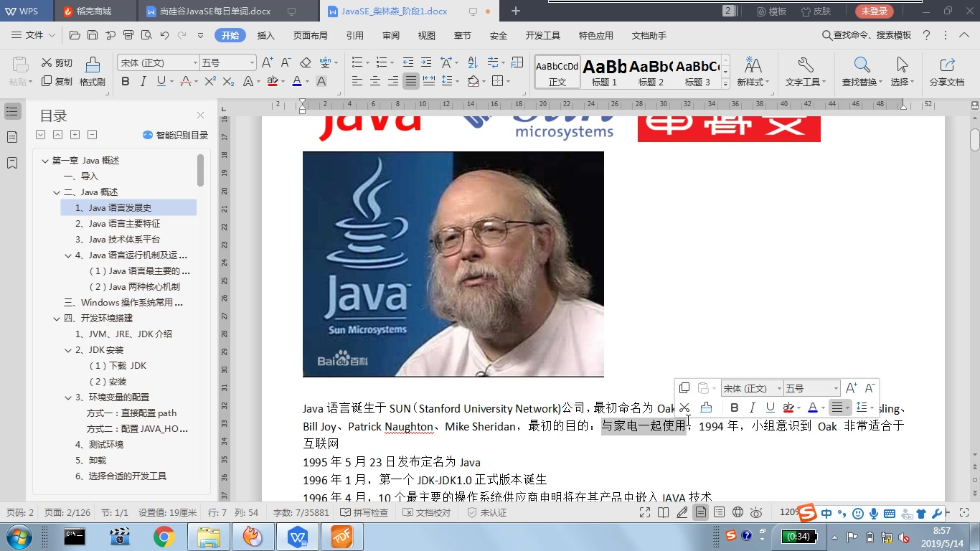The height and width of the screenshot is (551, 980).
Task: Clear formatting with the eraser icon
Action: click(x=306, y=62)
